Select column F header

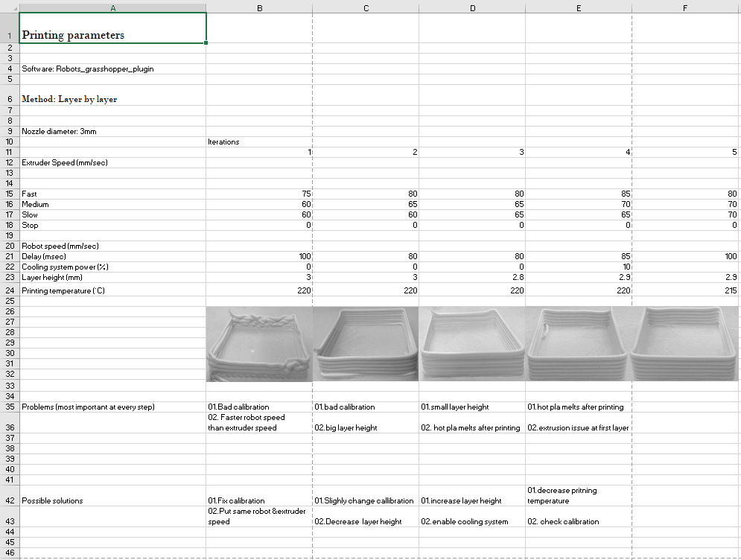pos(685,8)
